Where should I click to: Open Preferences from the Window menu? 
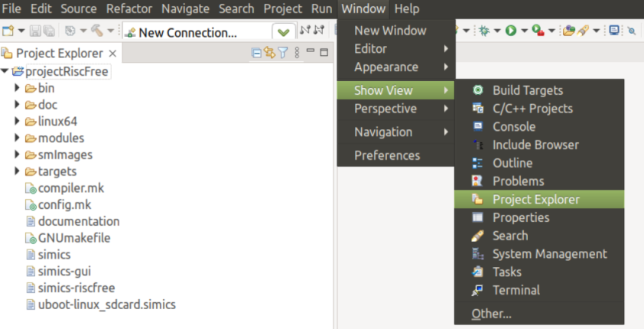coord(387,155)
